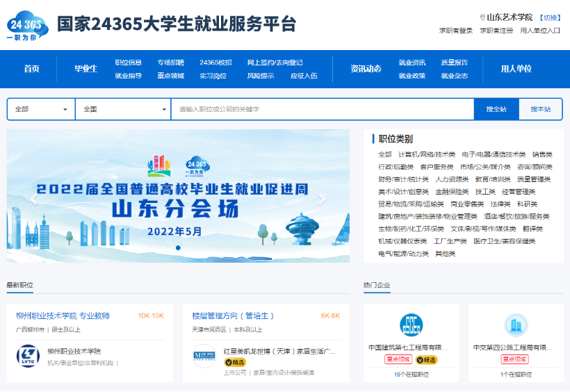This screenshot has width=570, height=392.
Task: Click the 精选 badge under 中国建筑第七工程局
Action: coord(426,359)
